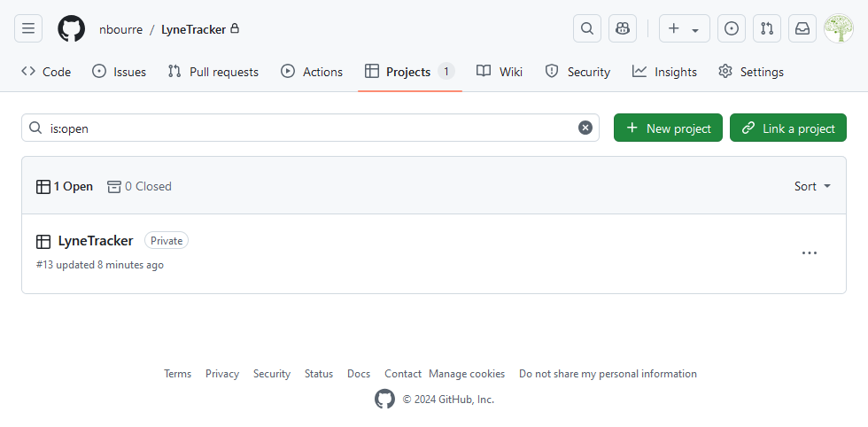This screenshot has width=868, height=427.
Task: Click the © 2024 GitHub, Inc. text
Action: (x=448, y=400)
